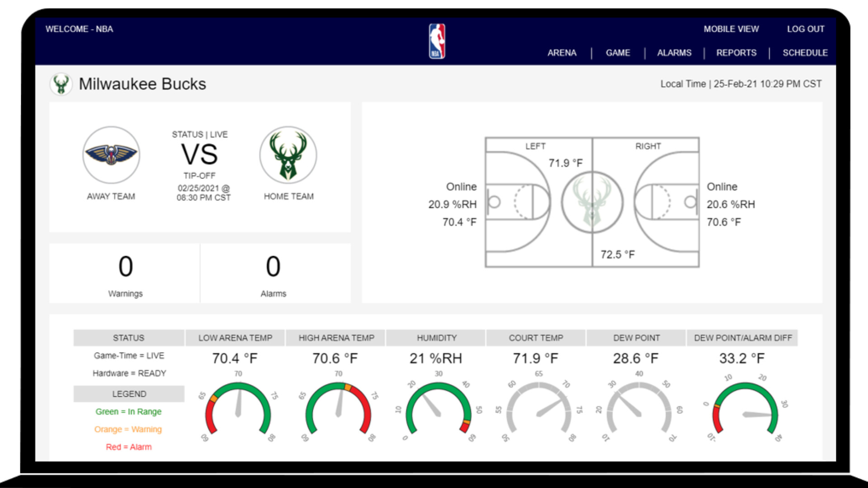This screenshot has width=868, height=488.
Task: Click the Warnings count tile
Action: point(125,273)
